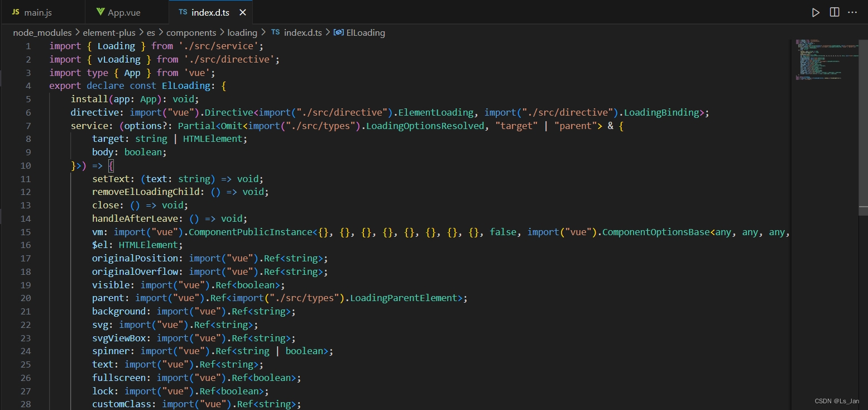Switch to the main.js tab
Image resolution: width=868 pixels, height=410 pixels.
point(38,11)
